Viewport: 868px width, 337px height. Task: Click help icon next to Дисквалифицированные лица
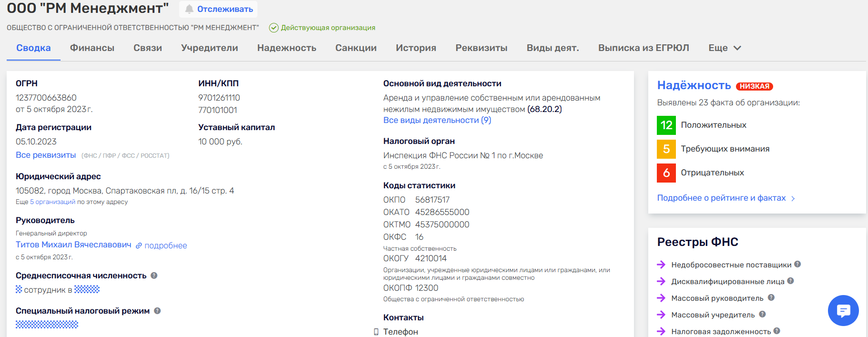coord(790,281)
